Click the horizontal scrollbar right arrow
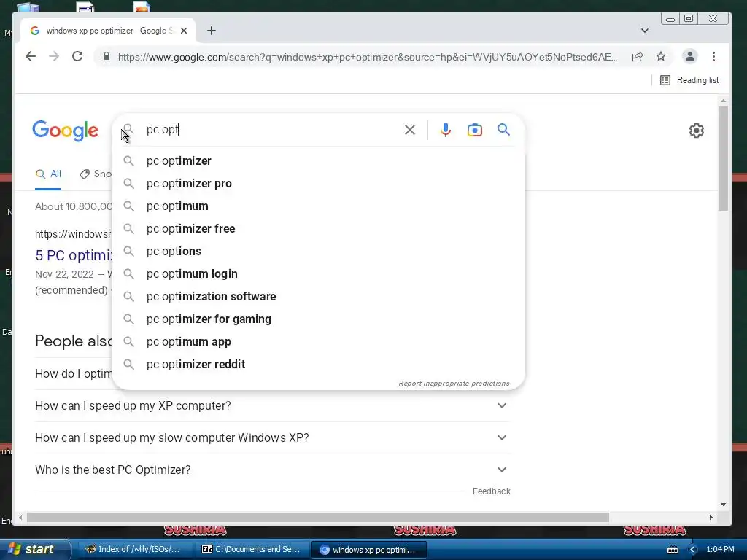The width and height of the screenshot is (747, 560). pos(711,517)
